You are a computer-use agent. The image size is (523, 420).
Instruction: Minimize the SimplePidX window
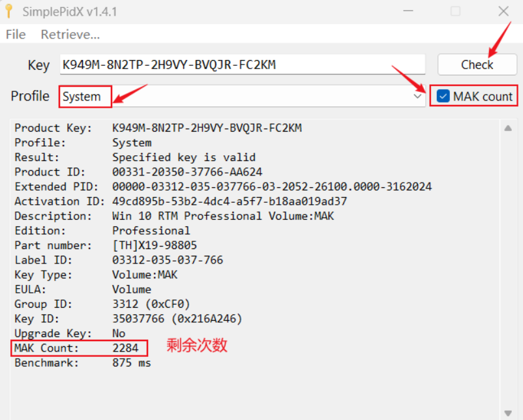click(409, 11)
